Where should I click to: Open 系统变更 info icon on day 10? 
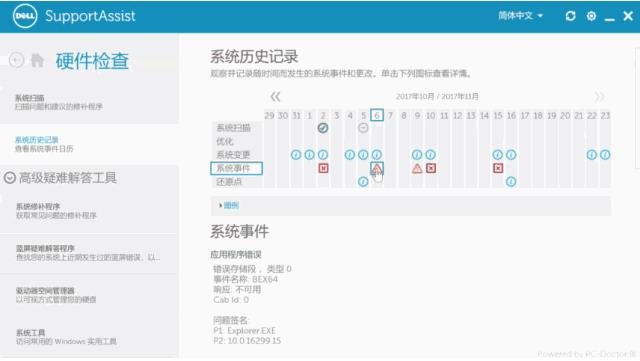[430, 155]
